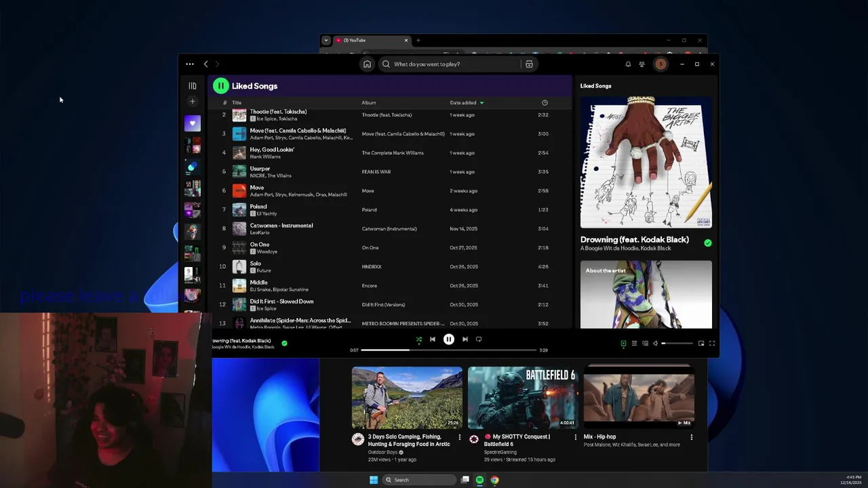This screenshot has height=488, width=868.
Task: Open the miniplayer
Action: point(701,344)
